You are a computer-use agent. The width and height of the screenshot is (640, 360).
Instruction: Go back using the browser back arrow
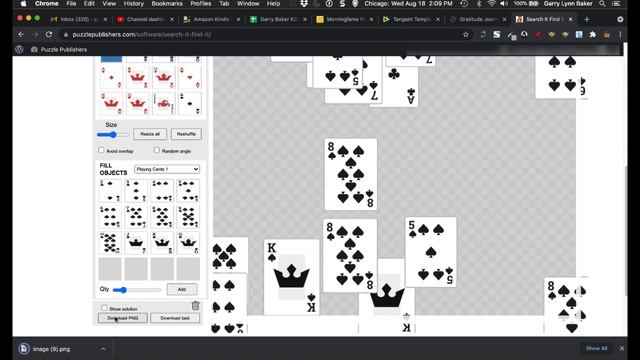point(21,35)
